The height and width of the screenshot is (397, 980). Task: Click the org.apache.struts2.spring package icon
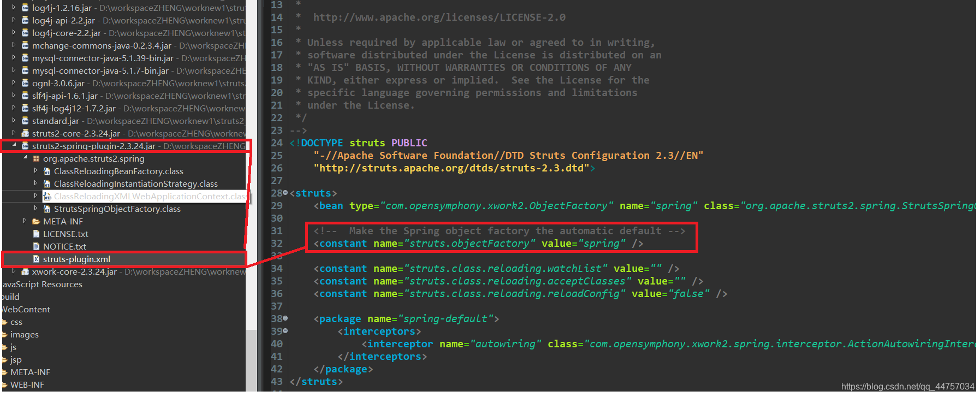coord(36,158)
